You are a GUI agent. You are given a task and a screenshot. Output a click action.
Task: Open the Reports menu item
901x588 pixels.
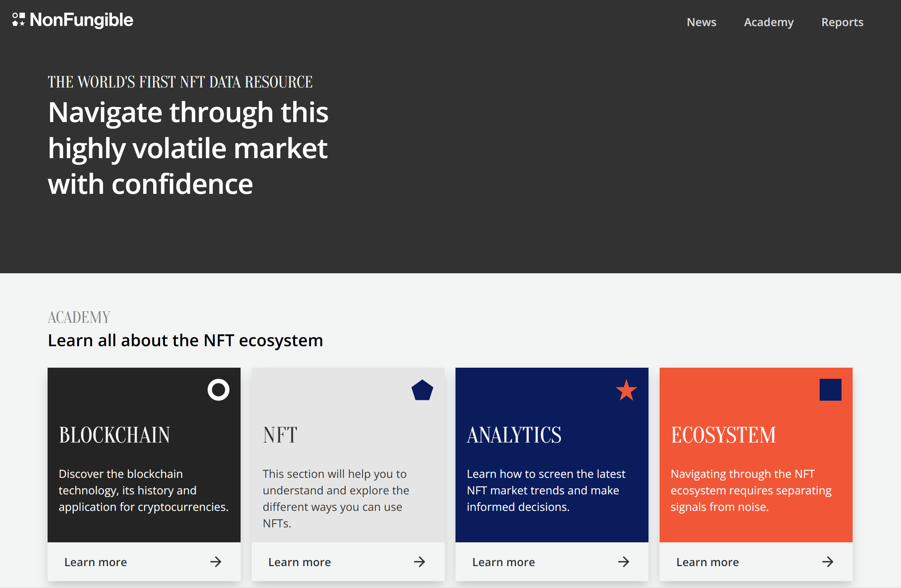[x=842, y=22]
